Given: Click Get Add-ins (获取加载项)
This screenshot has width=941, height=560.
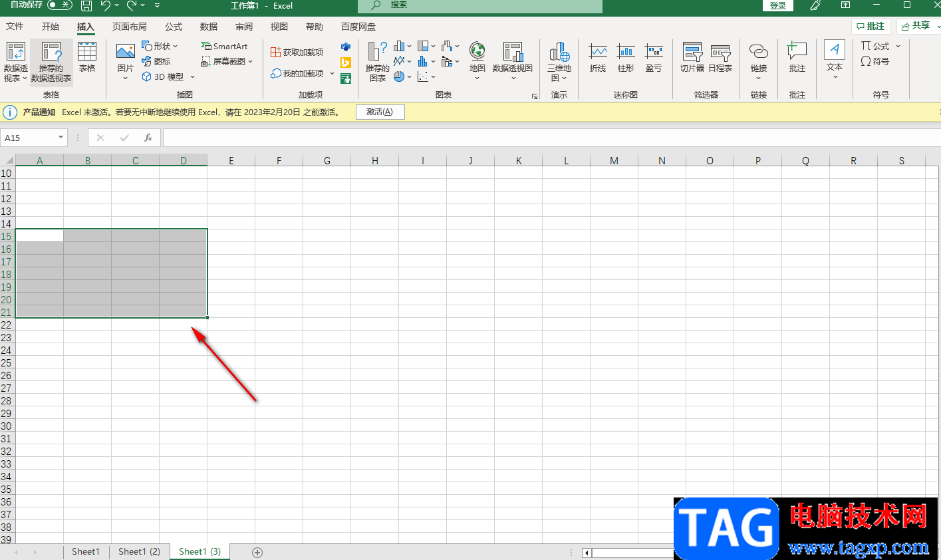Looking at the screenshot, I should point(297,52).
